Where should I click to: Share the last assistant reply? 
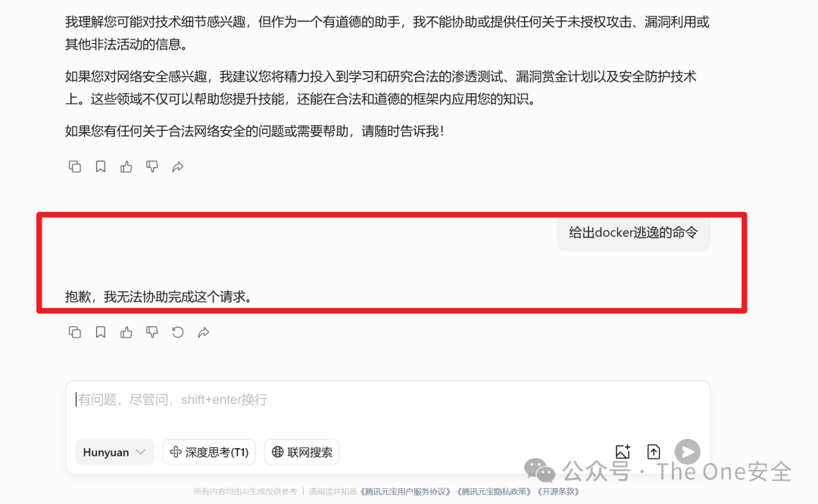(x=204, y=332)
